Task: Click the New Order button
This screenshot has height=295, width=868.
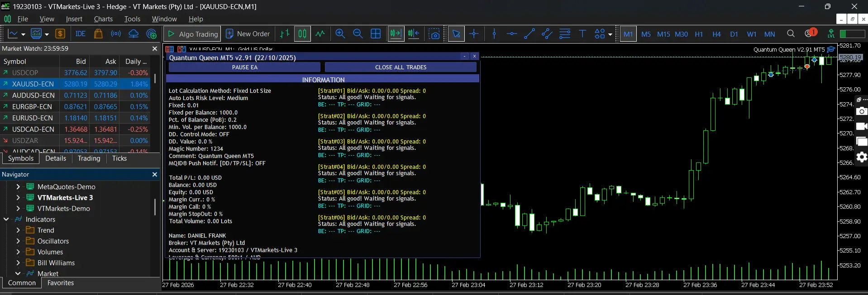Action: [x=248, y=34]
